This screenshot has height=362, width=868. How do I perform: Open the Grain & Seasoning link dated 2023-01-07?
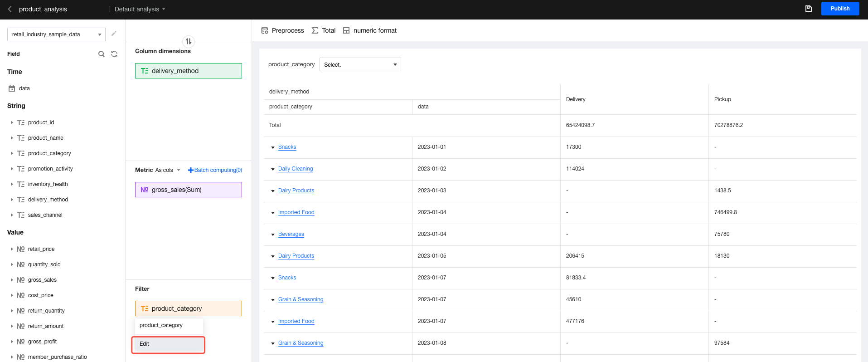(301, 299)
